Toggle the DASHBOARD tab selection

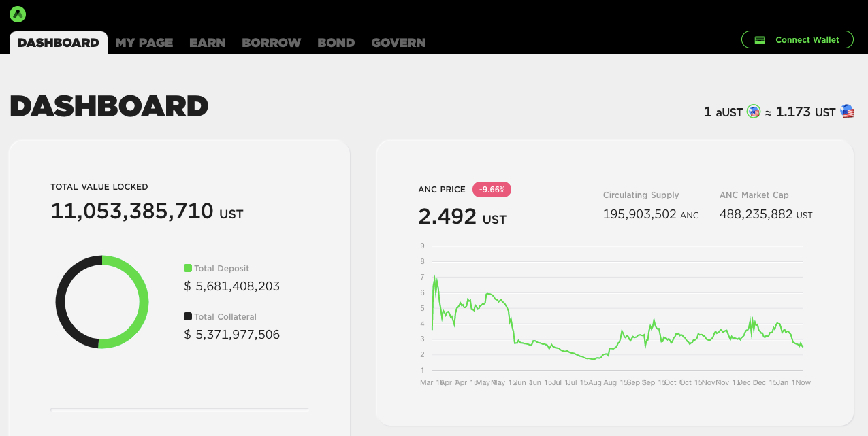(x=58, y=42)
